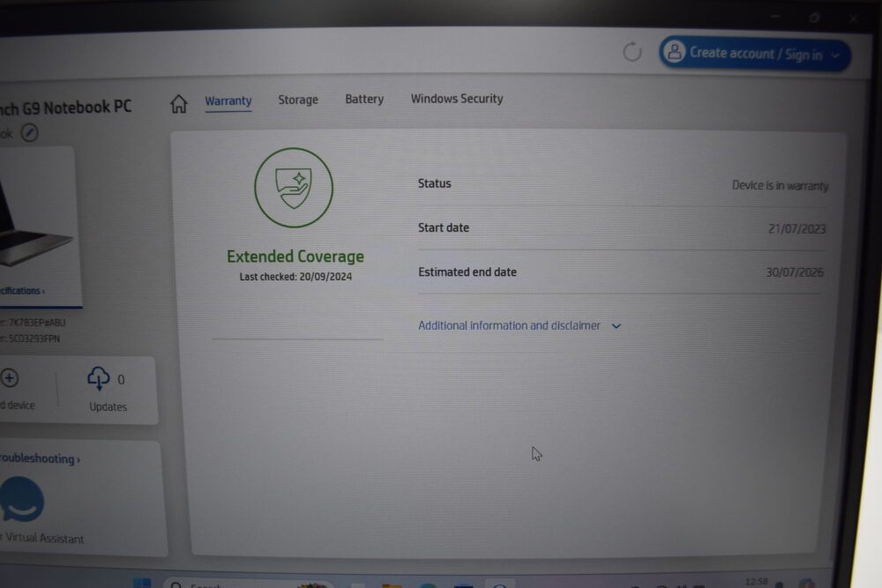
Task: Select the estimated end date 30/07/2026
Action: pos(795,272)
